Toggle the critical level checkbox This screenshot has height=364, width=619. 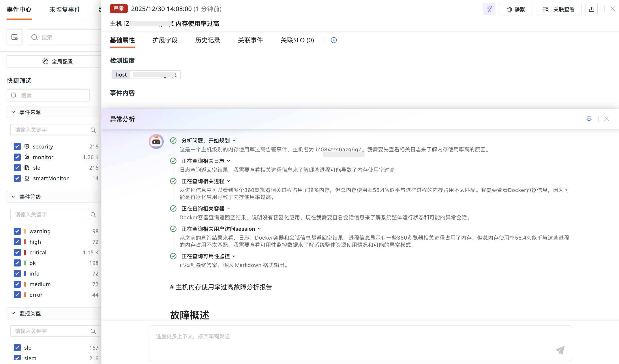pyautogui.click(x=17, y=253)
